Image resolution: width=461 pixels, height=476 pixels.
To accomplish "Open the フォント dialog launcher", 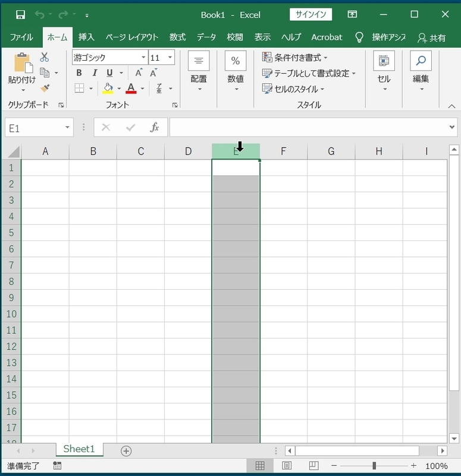I will click(x=175, y=105).
